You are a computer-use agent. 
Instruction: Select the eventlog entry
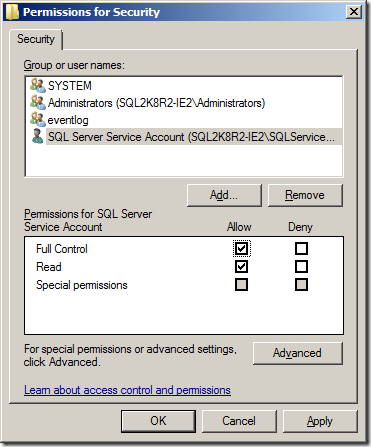pyautogui.click(x=68, y=120)
